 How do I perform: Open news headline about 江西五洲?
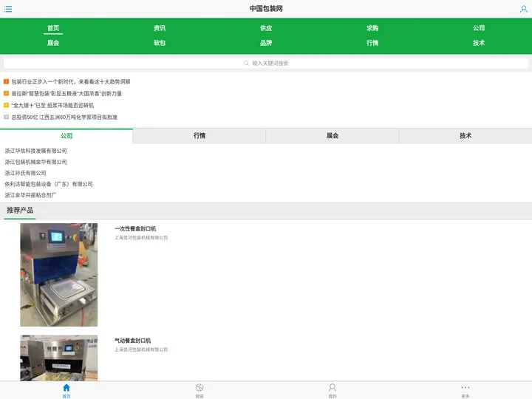tap(64, 117)
